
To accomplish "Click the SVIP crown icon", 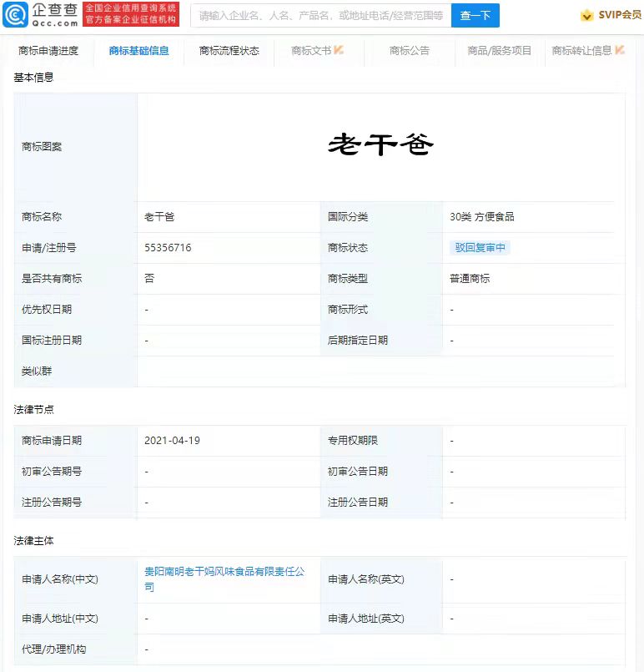I will click(586, 16).
